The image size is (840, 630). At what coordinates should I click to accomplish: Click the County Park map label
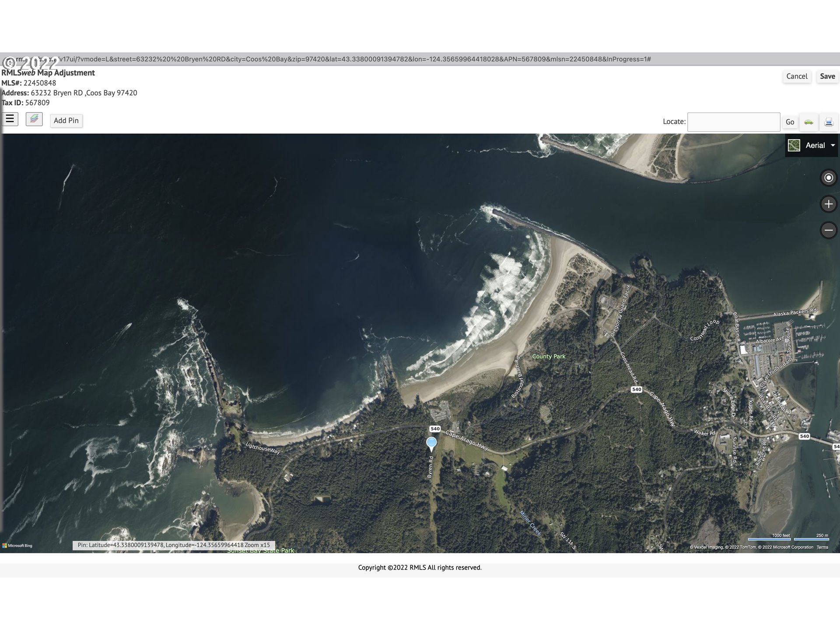coord(549,357)
